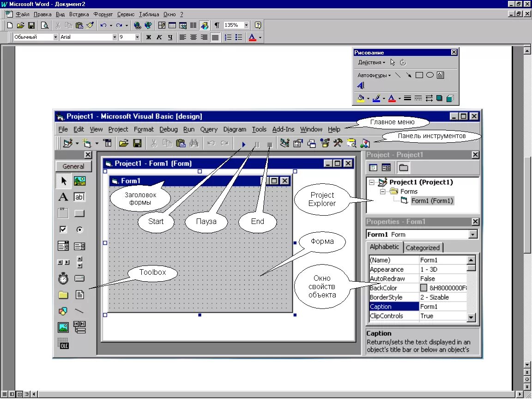Click Properties list scrollbar down arrow
Viewport: 532px width, 399px height.
471,318
